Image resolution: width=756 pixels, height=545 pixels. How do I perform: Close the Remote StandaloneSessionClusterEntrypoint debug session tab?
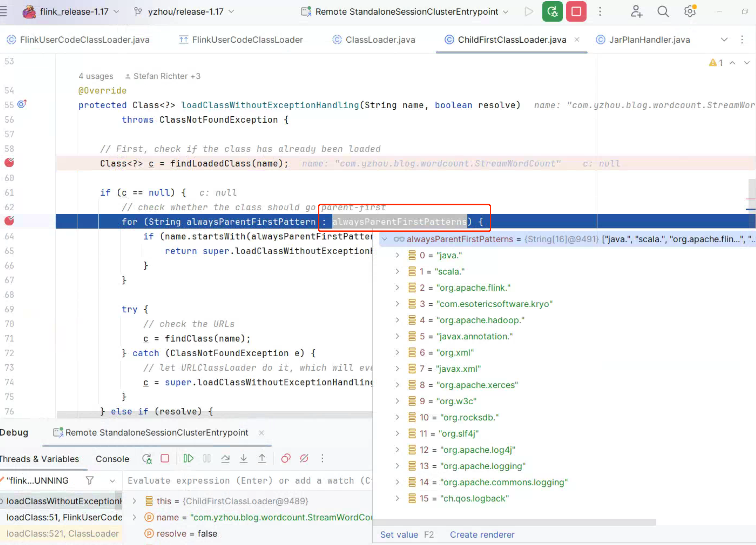pos(261,433)
